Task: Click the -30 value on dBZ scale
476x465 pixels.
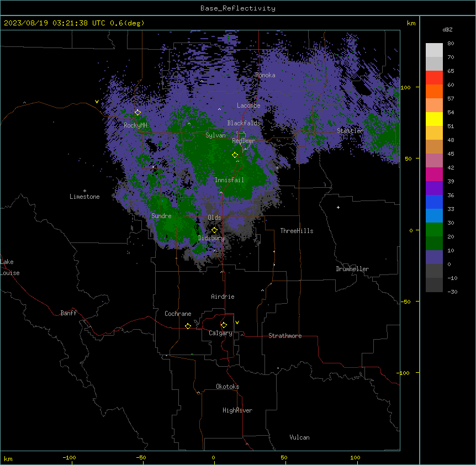Action: click(x=452, y=292)
